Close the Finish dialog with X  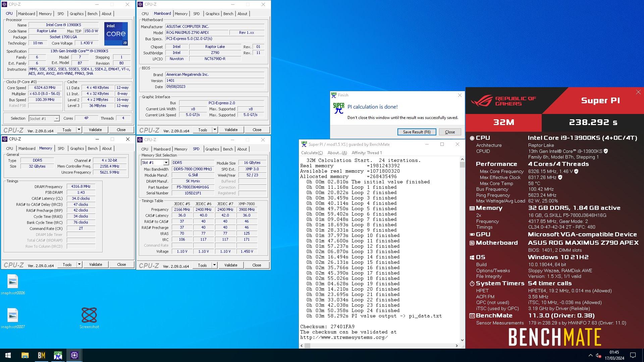tap(460, 95)
